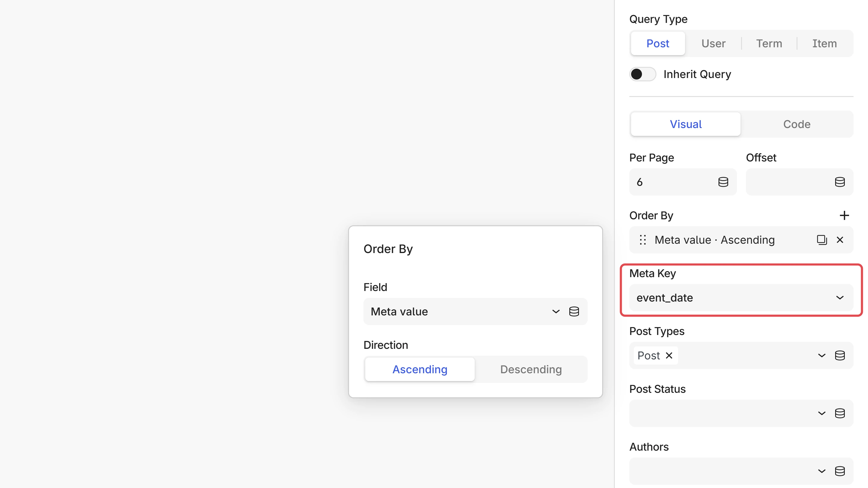This screenshot has width=868, height=488.
Task: Click dynamic data icon in Post Types
Action: click(x=840, y=355)
